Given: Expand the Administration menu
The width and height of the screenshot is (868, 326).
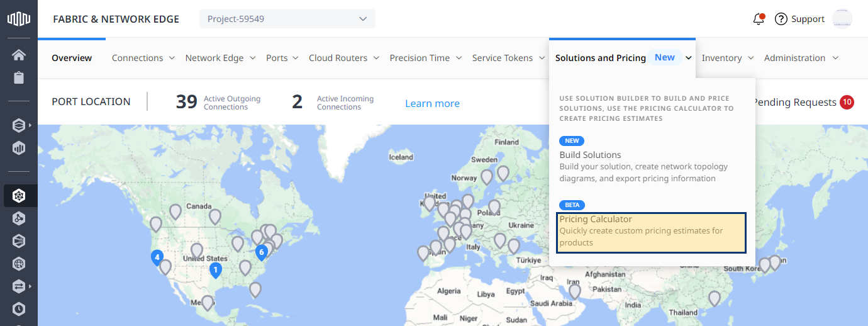Looking at the screenshot, I should point(801,58).
